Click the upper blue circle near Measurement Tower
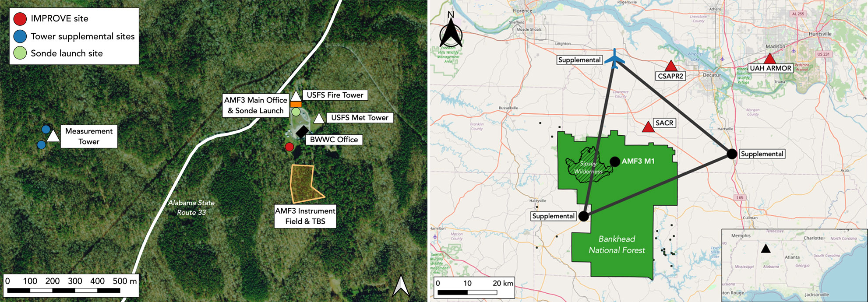Image resolution: width=868 pixels, height=302 pixels. (46, 129)
